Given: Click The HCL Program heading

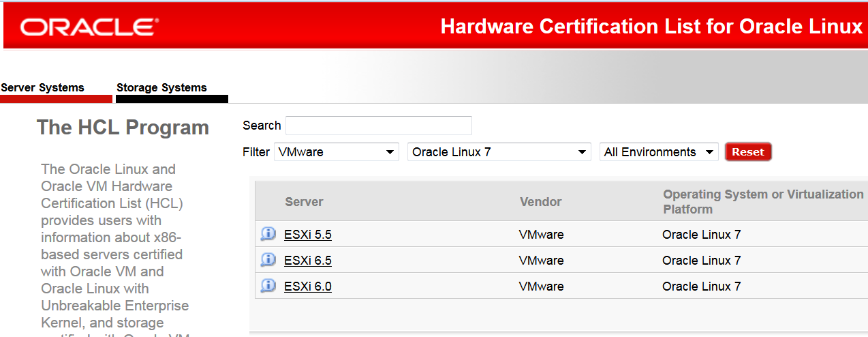Looking at the screenshot, I should (123, 128).
